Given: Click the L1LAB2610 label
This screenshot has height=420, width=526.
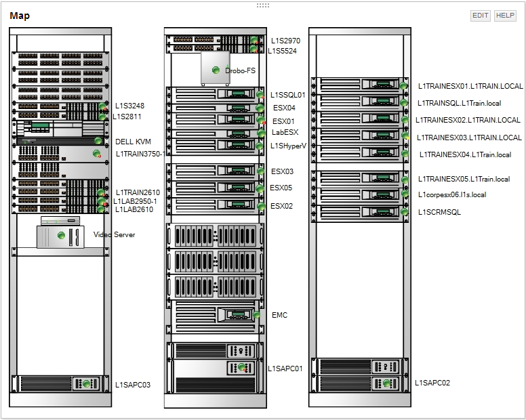Looking at the screenshot, I should 134,209.
